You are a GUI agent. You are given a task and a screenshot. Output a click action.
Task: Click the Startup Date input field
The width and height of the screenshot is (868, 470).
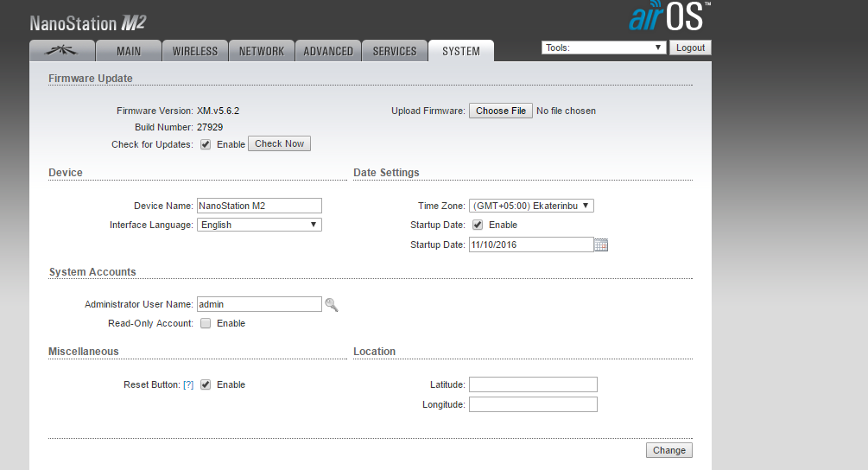pyautogui.click(x=531, y=245)
